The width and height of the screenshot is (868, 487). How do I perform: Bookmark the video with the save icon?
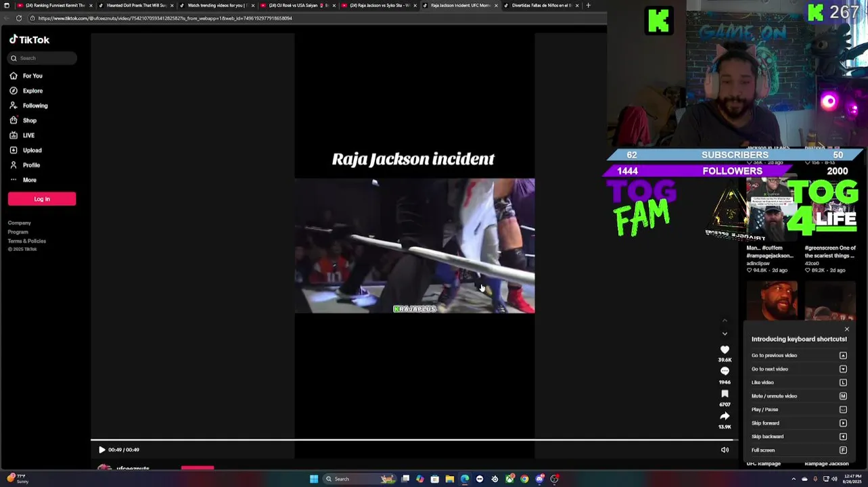[x=725, y=394]
